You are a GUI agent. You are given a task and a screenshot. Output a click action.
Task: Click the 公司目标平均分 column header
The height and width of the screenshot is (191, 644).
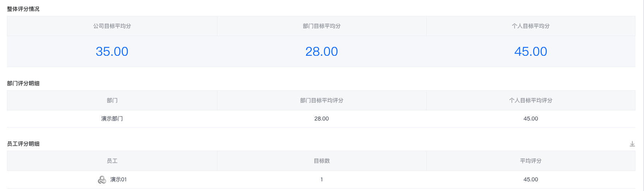tap(112, 26)
